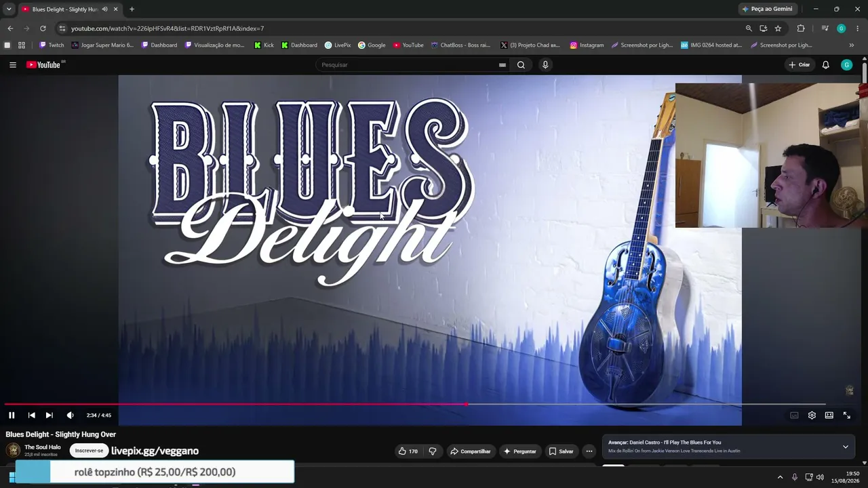
Task: Open a new browser tab
Action: coord(132,9)
